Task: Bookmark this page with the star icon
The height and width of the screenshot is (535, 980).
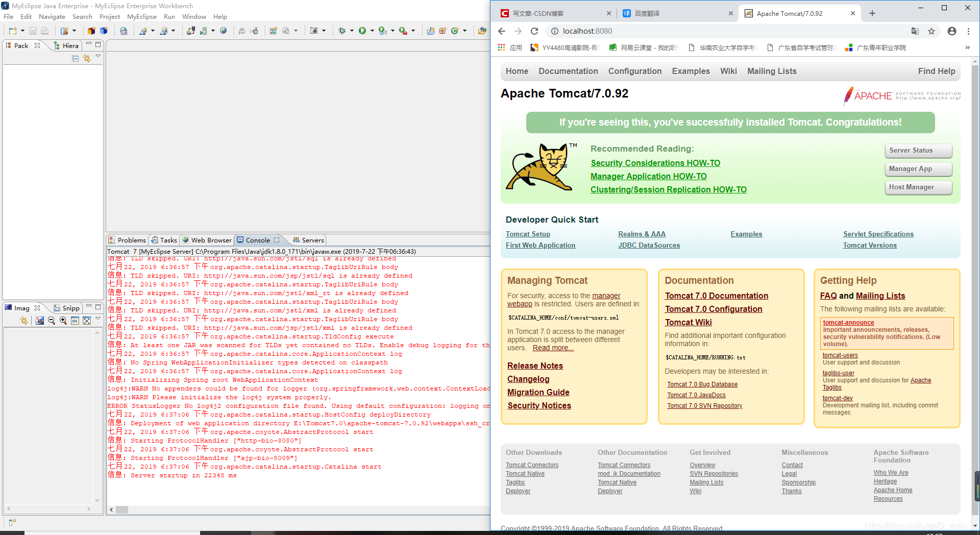Action: 932,31
